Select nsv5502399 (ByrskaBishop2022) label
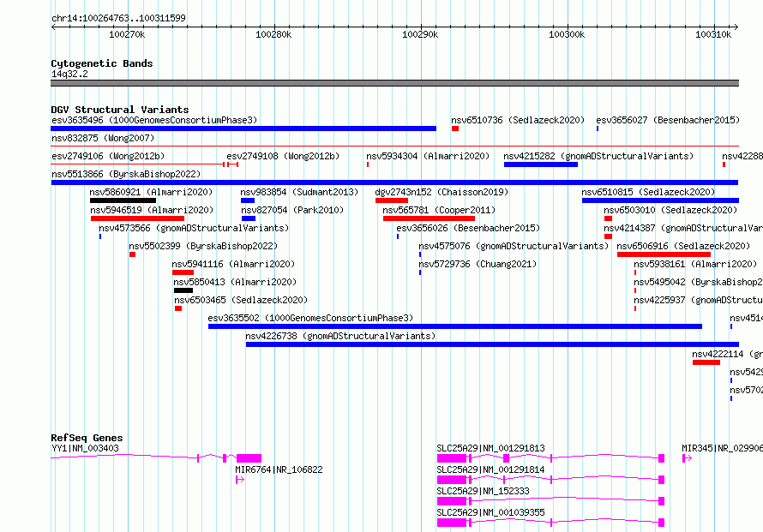The height and width of the screenshot is (532, 763). [x=203, y=246]
